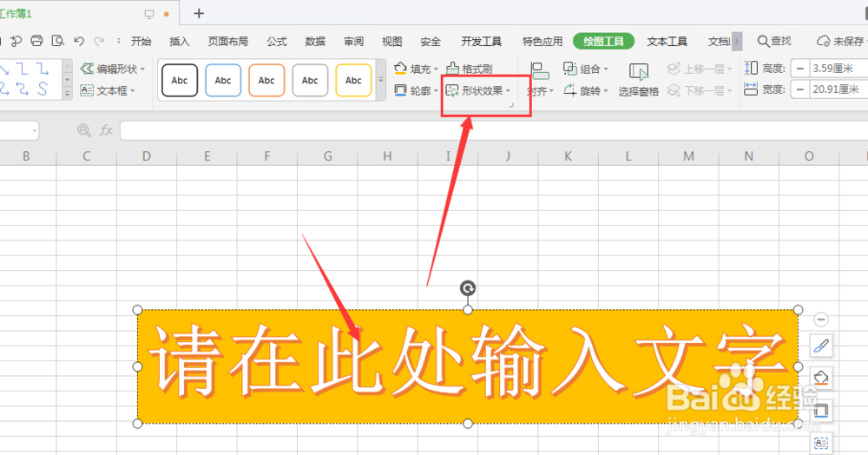Show more ribbon tabs with arrow
868x455 pixels.
(737, 41)
